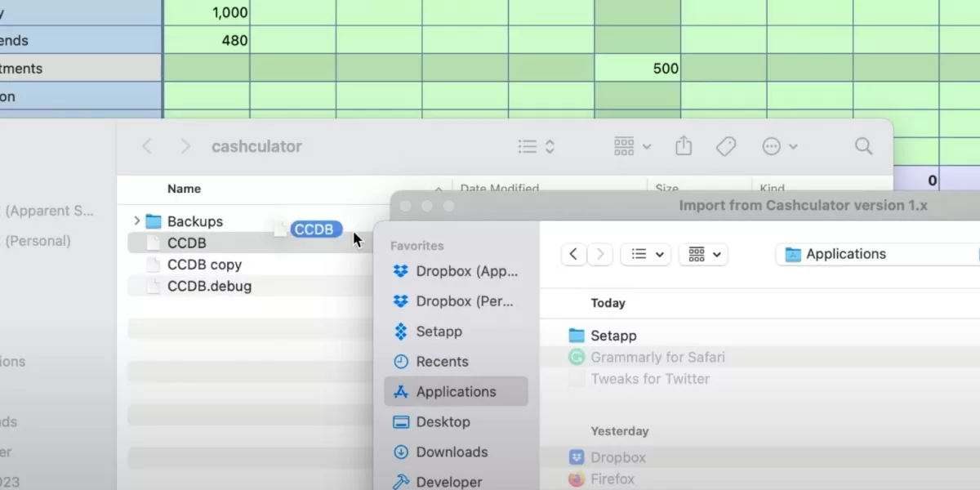Go forward in the cashculator Finder window

185,146
